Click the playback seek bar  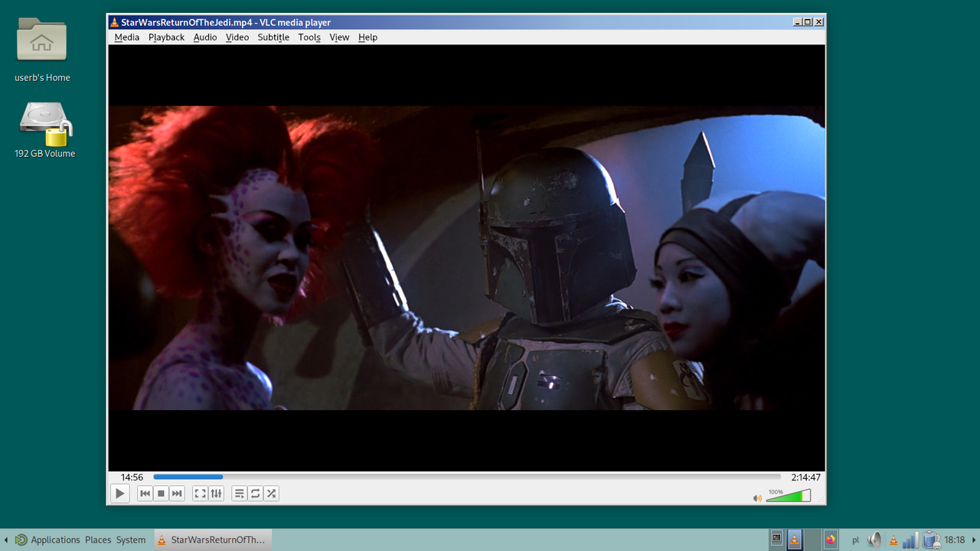tap(467, 477)
